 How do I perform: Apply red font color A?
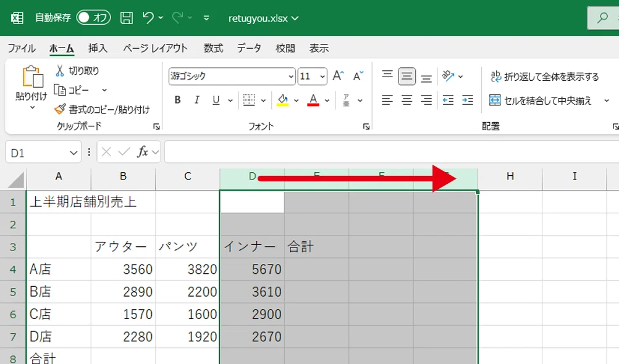pyautogui.click(x=313, y=100)
